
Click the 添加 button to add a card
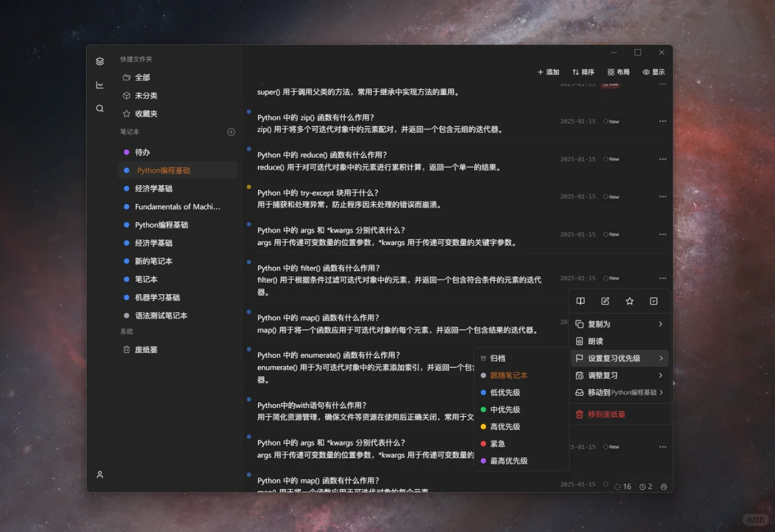(x=548, y=71)
